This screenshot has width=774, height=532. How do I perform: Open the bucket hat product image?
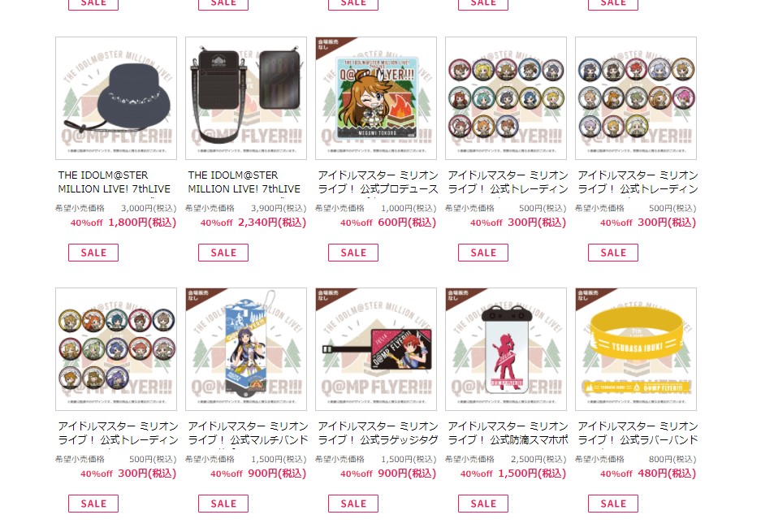116,98
